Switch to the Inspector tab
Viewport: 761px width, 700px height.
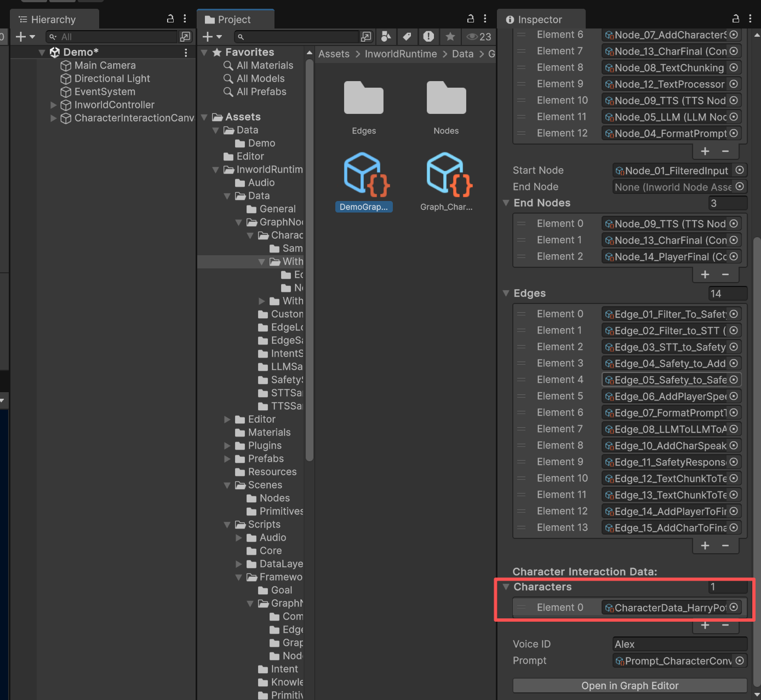[540, 19]
